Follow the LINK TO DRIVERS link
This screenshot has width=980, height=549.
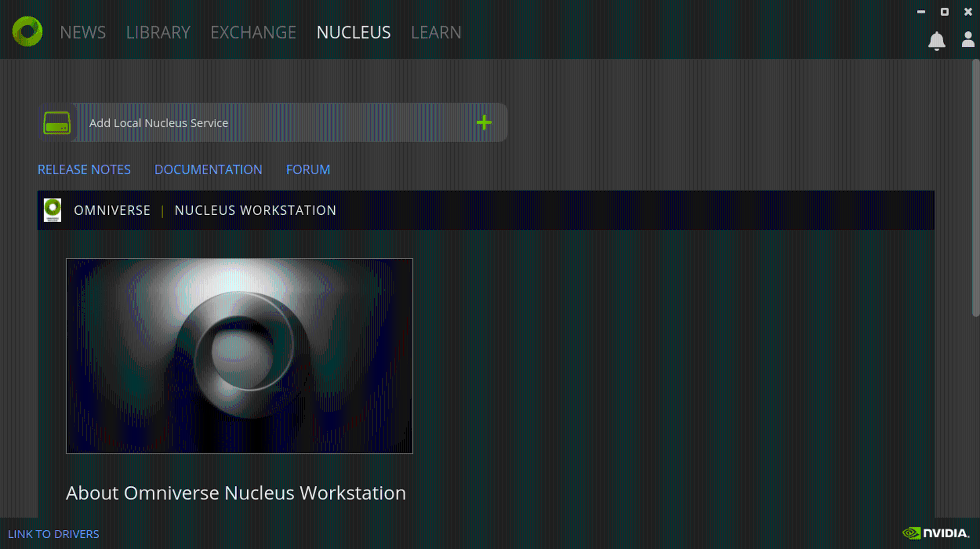click(x=53, y=534)
